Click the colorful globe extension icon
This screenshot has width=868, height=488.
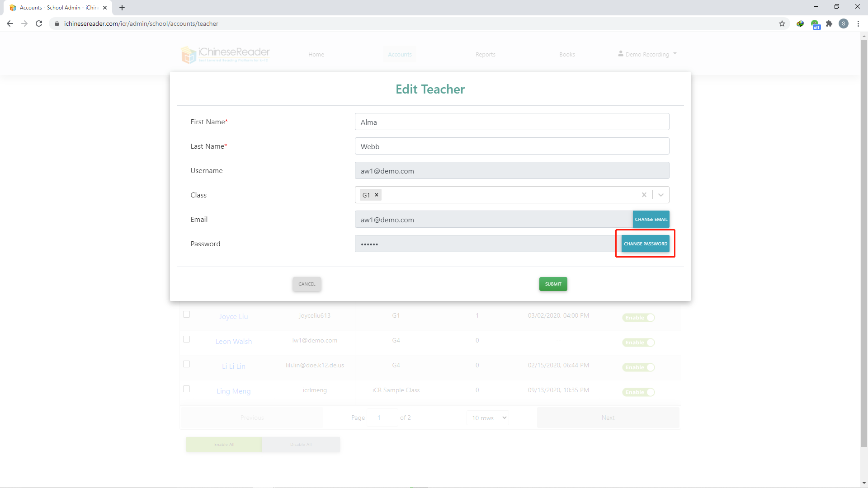click(x=800, y=23)
